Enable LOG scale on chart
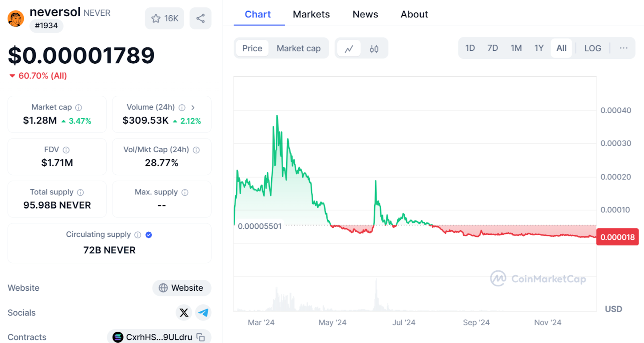 coord(592,48)
